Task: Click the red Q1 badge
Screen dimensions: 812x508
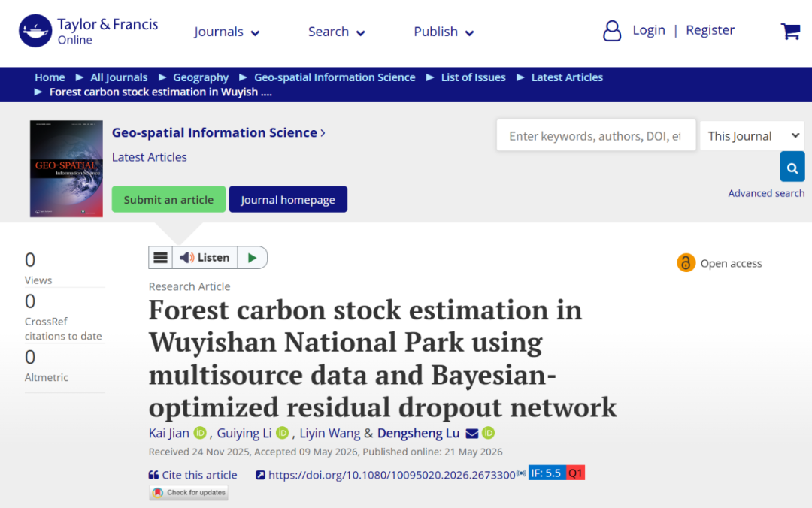Action: pos(575,473)
